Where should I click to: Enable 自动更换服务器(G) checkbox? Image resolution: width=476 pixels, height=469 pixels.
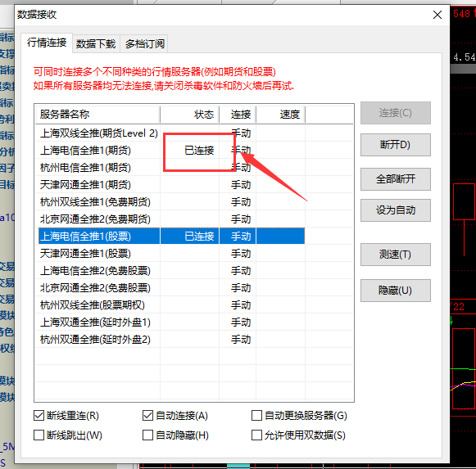tap(256, 415)
